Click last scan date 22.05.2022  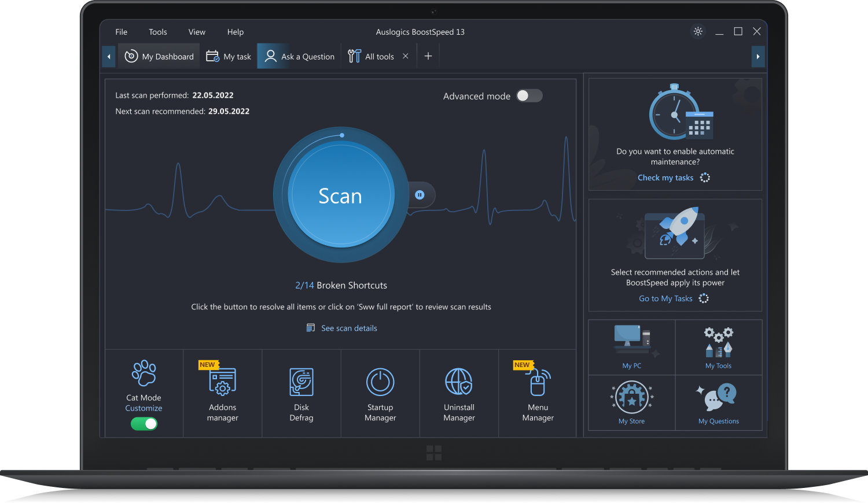pyautogui.click(x=213, y=95)
